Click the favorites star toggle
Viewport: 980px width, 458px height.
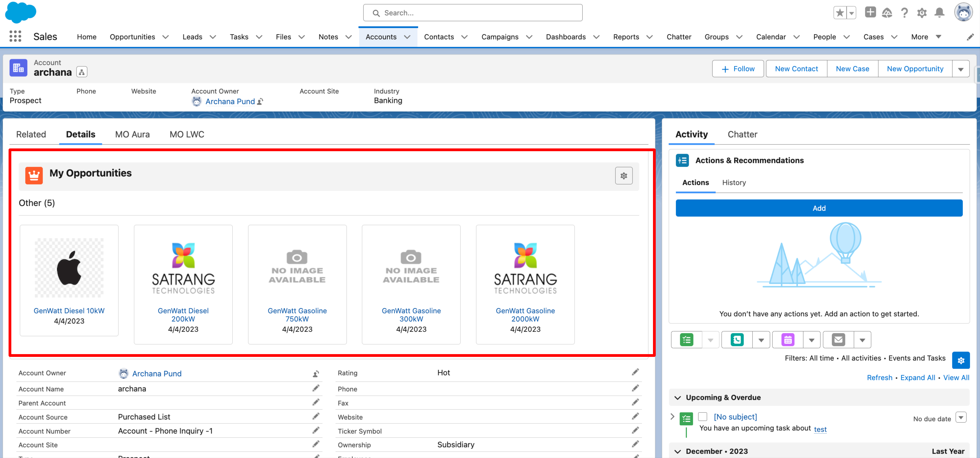coord(839,13)
